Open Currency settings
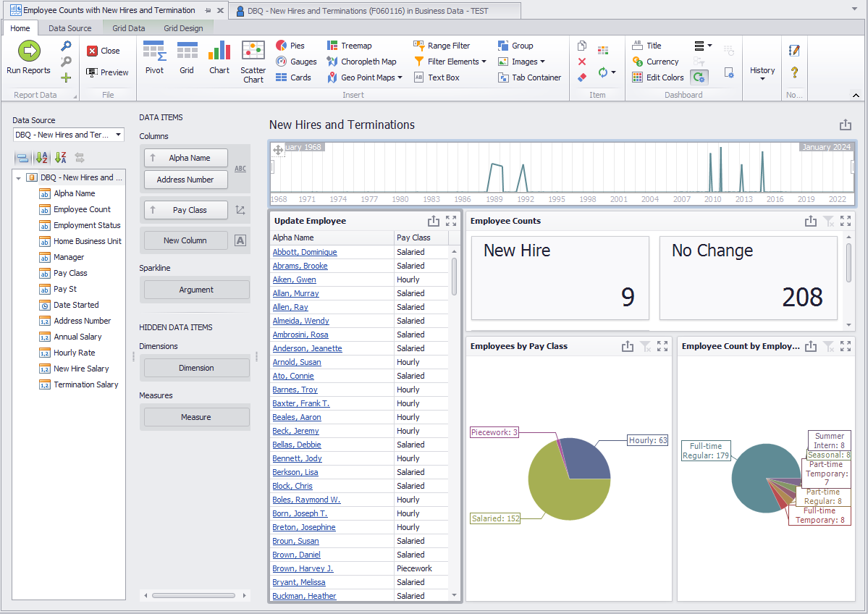 pyautogui.click(x=655, y=62)
